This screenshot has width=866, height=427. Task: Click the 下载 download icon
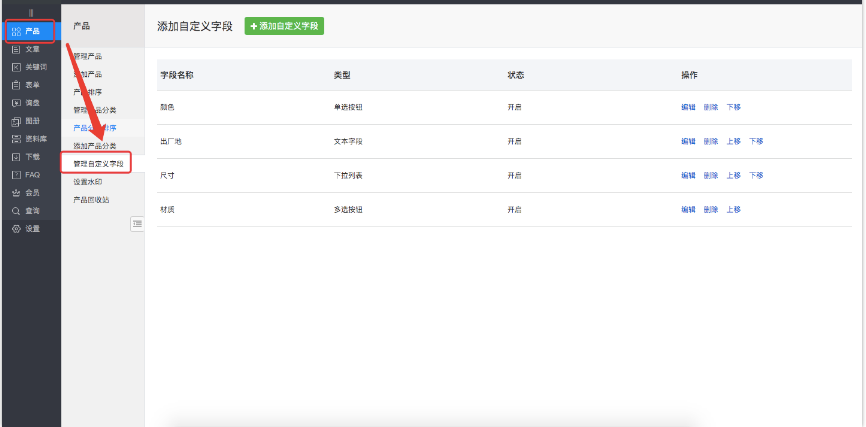coord(16,157)
